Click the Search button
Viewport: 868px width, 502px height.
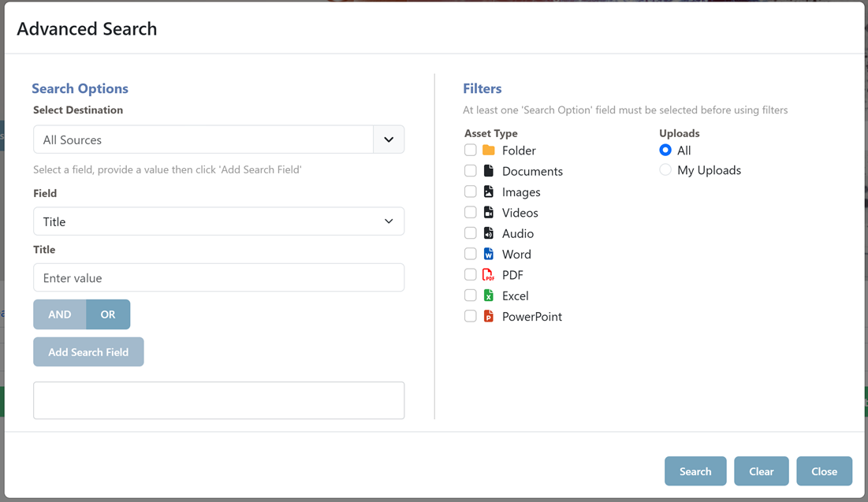695,471
